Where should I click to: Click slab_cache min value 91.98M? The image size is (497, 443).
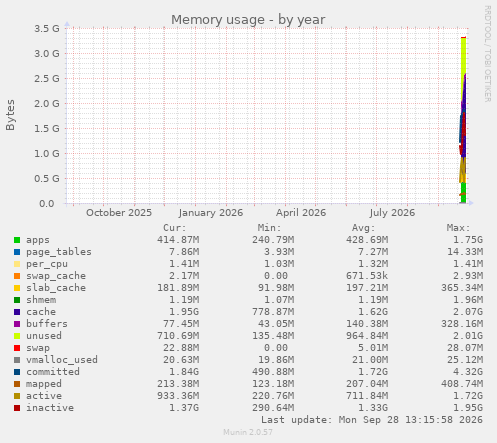276,288
